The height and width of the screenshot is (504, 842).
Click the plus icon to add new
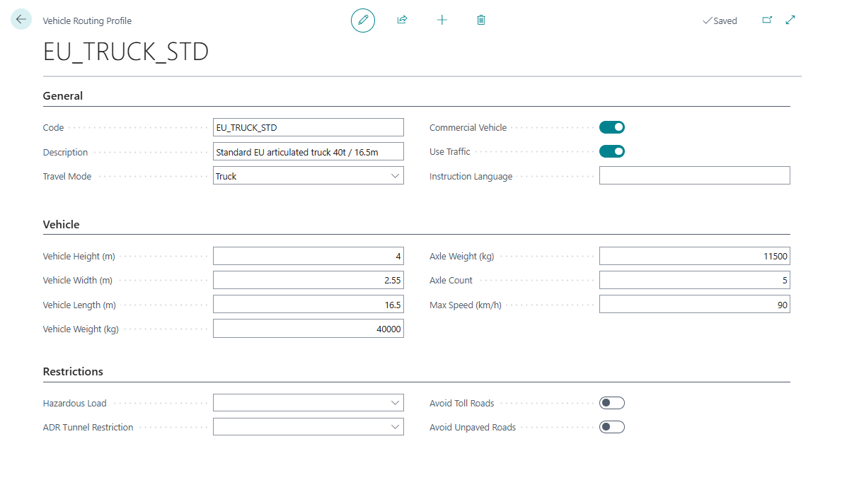(442, 20)
